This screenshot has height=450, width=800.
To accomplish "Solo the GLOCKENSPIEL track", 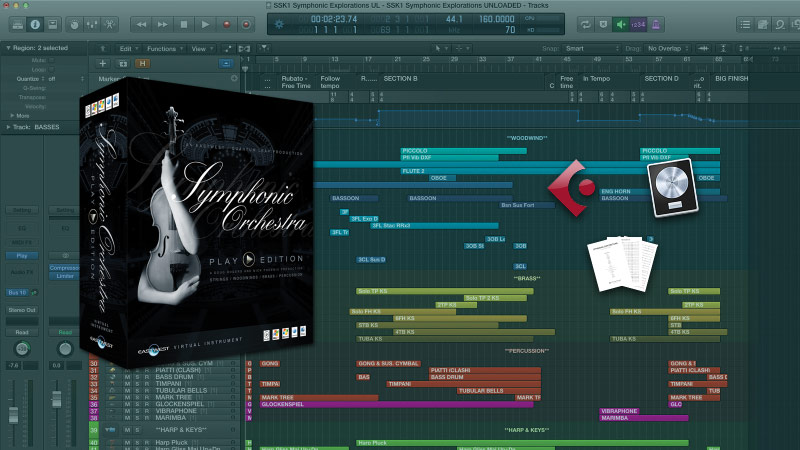I will click(x=137, y=404).
